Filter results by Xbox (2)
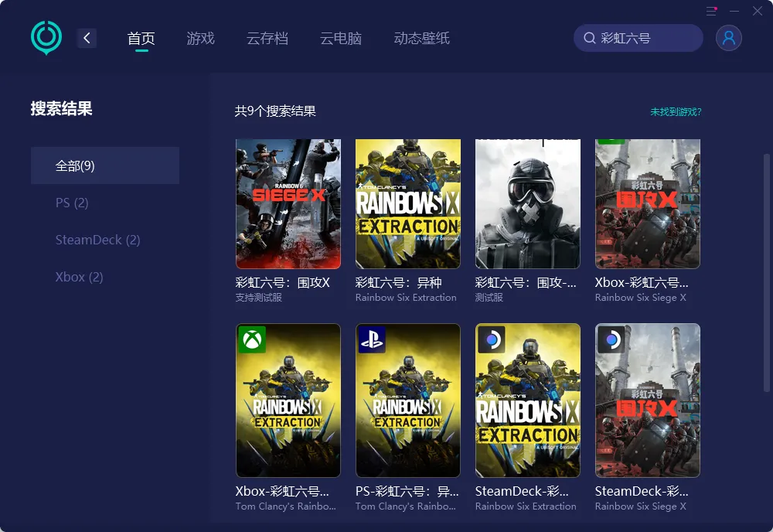Screen dimensions: 773x532 pyautogui.click(x=79, y=277)
